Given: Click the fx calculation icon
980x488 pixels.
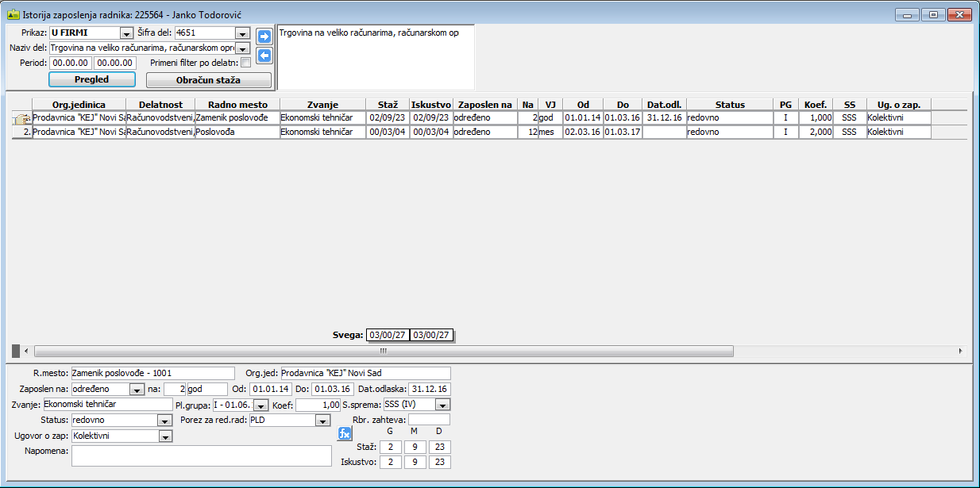Looking at the screenshot, I should [x=345, y=433].
